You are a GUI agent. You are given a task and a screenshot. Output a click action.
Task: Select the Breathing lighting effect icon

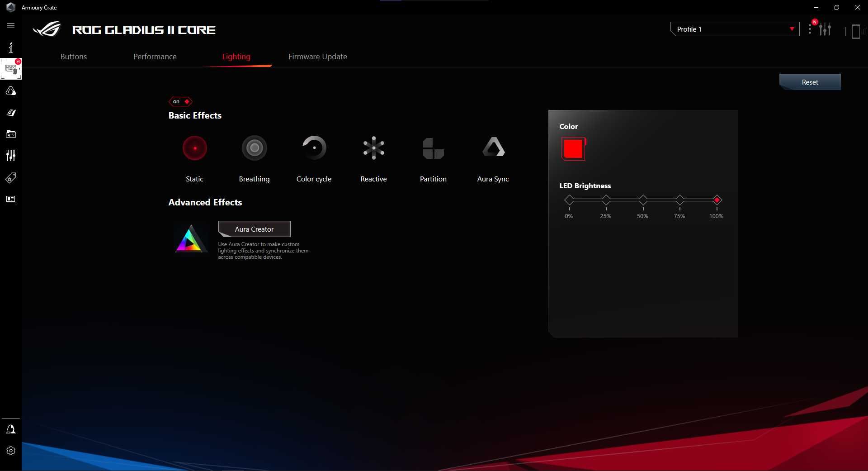[255, 148]
